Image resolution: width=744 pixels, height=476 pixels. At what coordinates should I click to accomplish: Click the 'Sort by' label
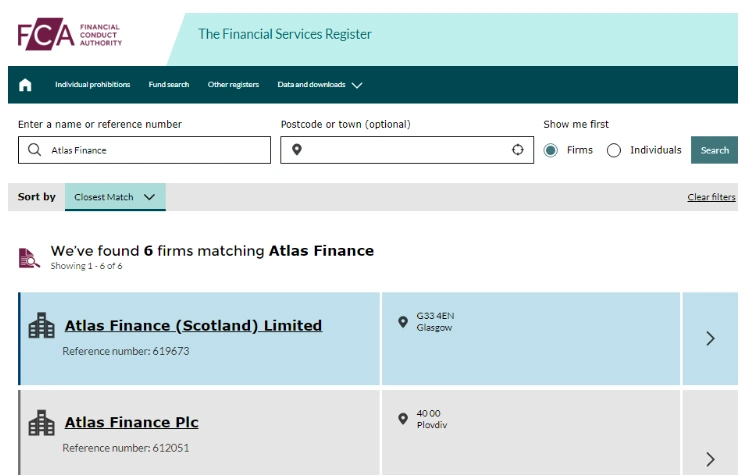(37, 196)
